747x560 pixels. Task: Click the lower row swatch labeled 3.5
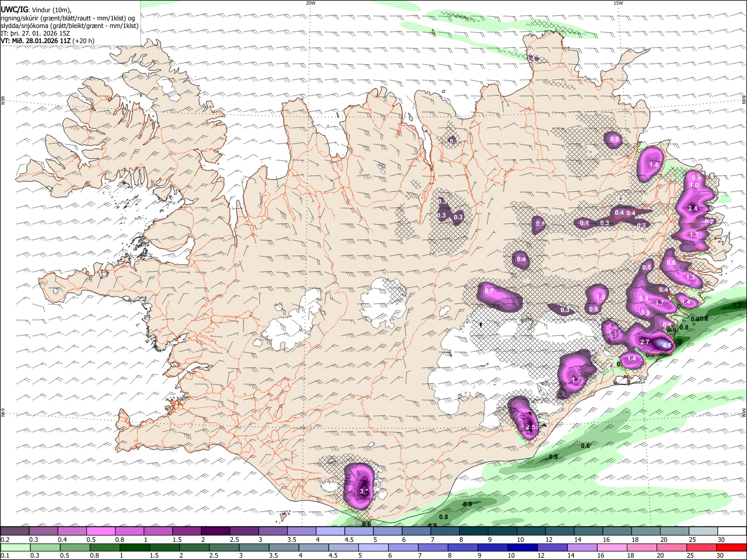[x=284, y=547]
